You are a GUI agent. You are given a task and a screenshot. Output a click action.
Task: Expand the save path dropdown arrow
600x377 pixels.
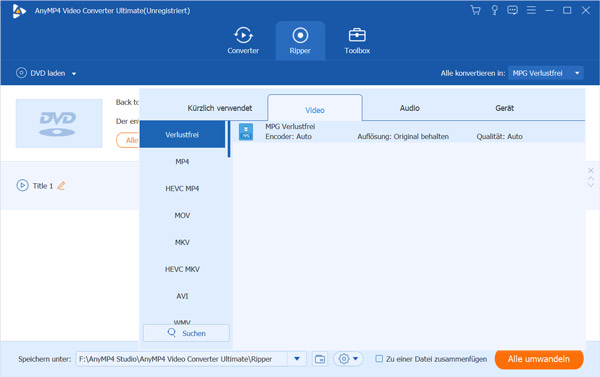point(297,359)
